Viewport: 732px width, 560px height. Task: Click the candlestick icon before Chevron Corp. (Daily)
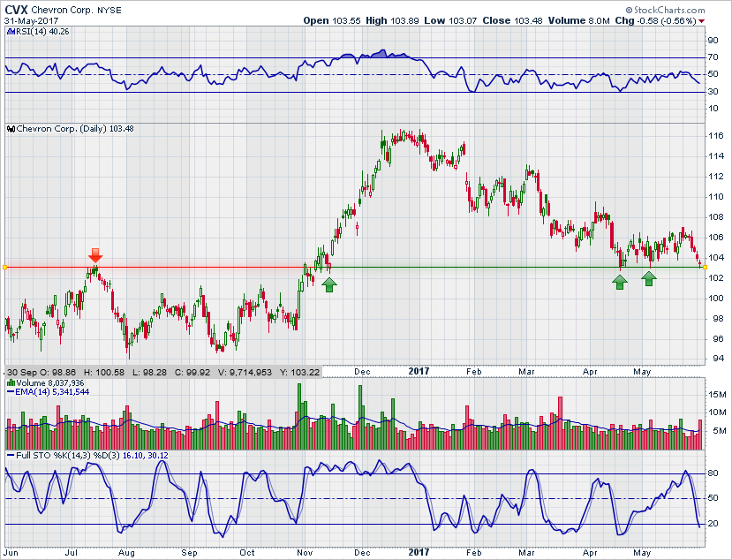tap(11, 129)
